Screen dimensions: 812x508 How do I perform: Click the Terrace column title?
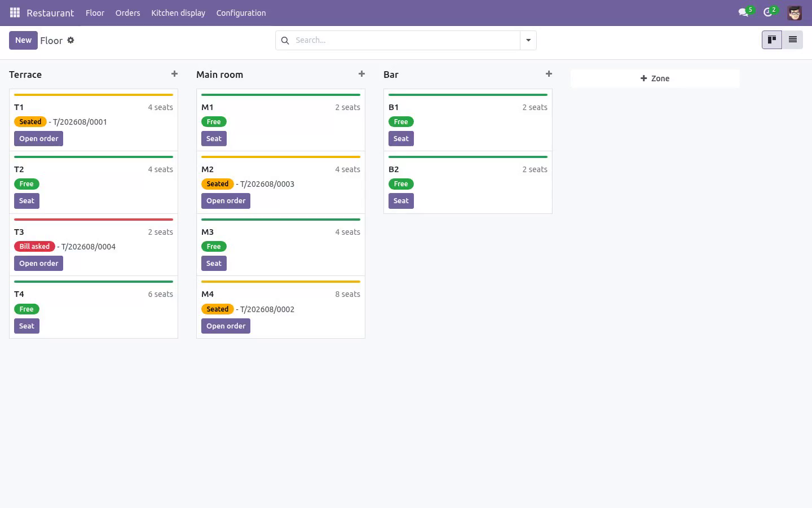pyautogui.click(x=25, y=75)
